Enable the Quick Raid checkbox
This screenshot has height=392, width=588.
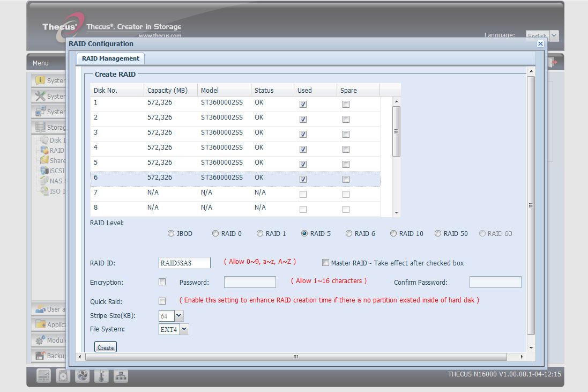[162, 301]
